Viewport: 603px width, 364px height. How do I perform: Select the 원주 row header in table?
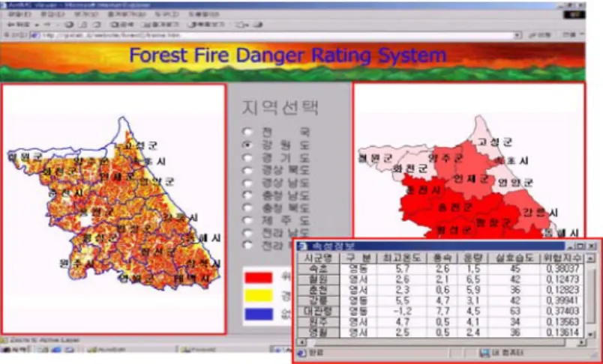coord(319,322)
